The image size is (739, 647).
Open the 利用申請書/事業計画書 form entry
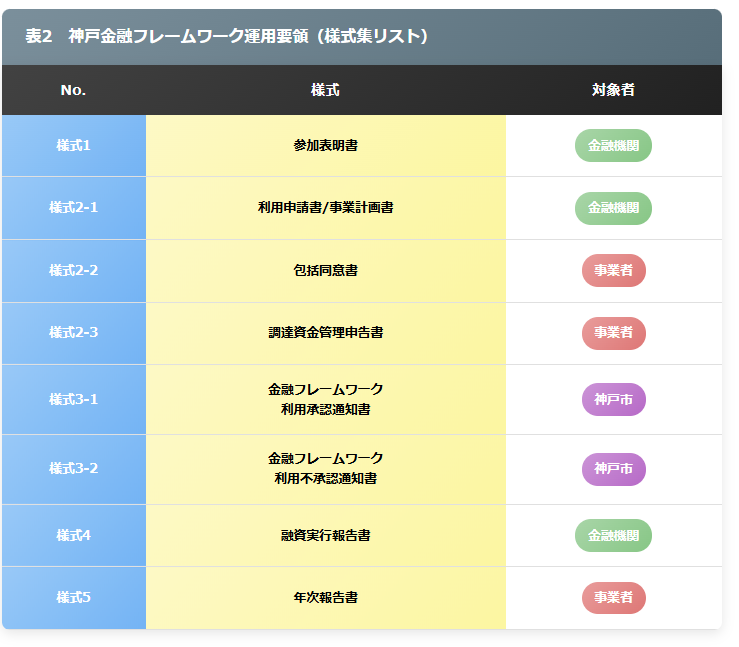(325, 208)
